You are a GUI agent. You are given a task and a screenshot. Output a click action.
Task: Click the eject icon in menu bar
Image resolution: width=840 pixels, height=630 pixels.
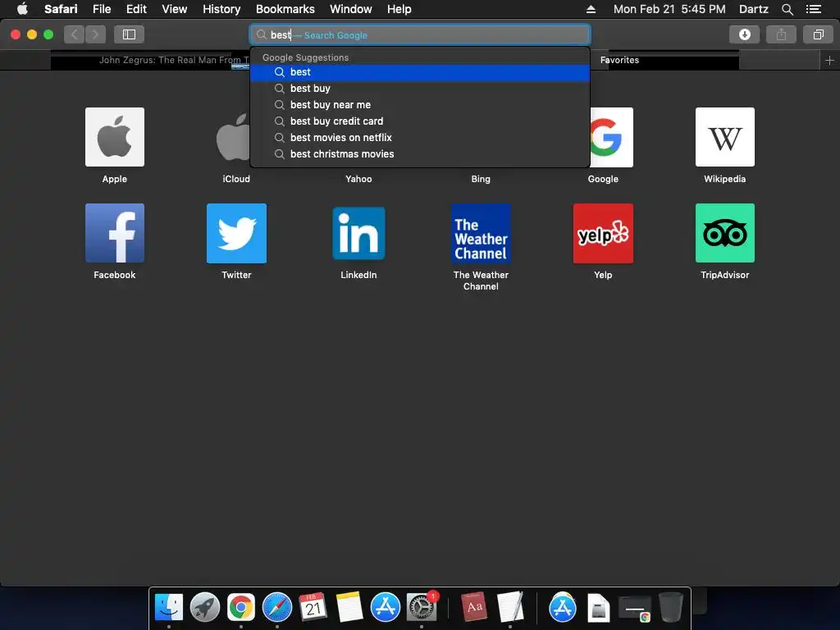click(591, 9)
